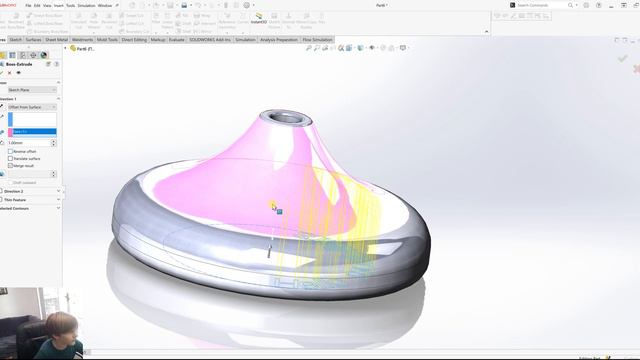Switch to the Weldments tab
640x360 pixels.
click(x=82, y=40)
